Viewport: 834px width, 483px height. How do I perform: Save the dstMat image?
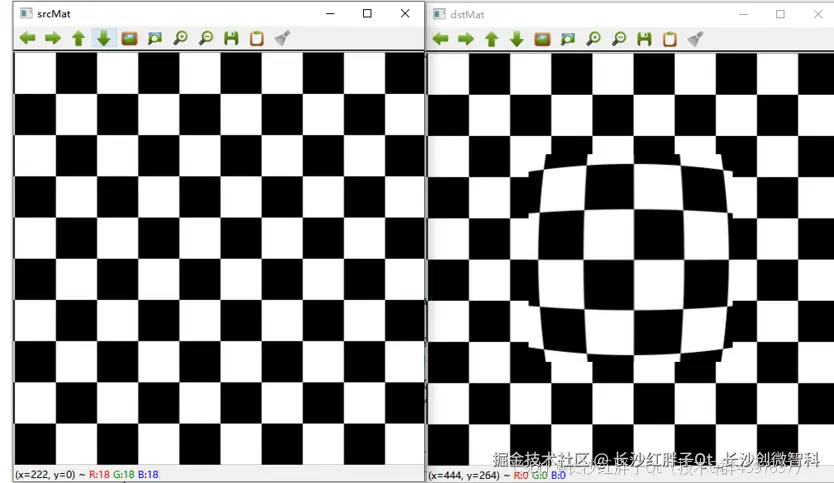pos(644,39)
